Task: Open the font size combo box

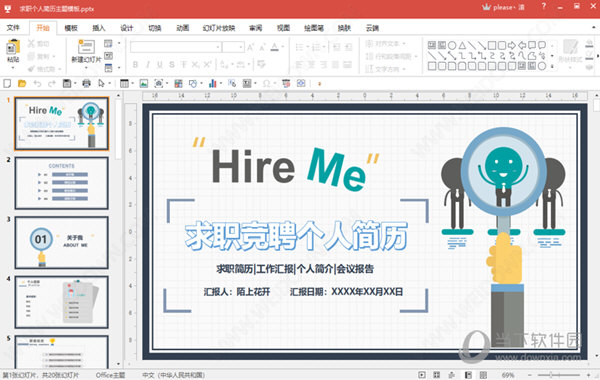Action: pyautogui.click(x=233, y=47)
